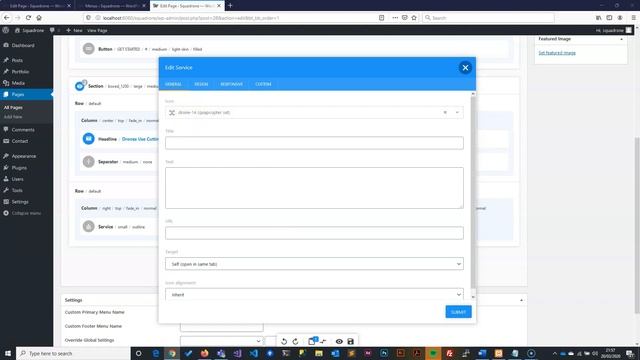The width and height of the screenshot is (640, 360).
Task: Click the Separator element icon
Action: (89, 162)
